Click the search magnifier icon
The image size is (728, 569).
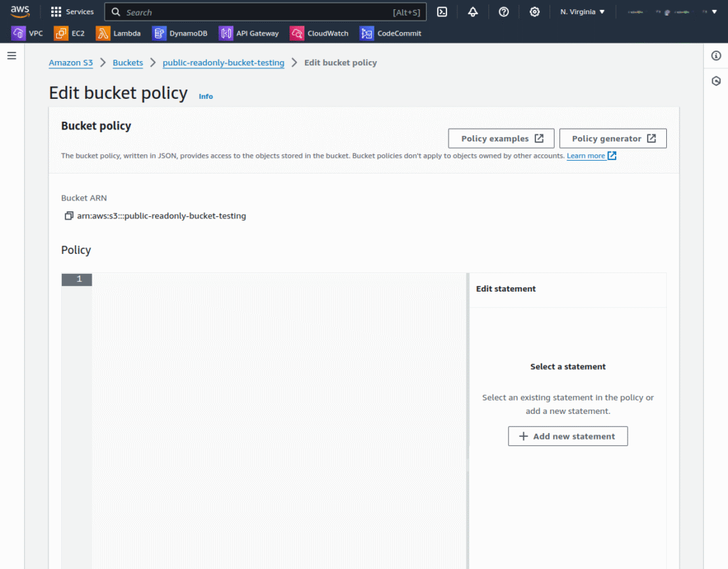tap(116, 12)
